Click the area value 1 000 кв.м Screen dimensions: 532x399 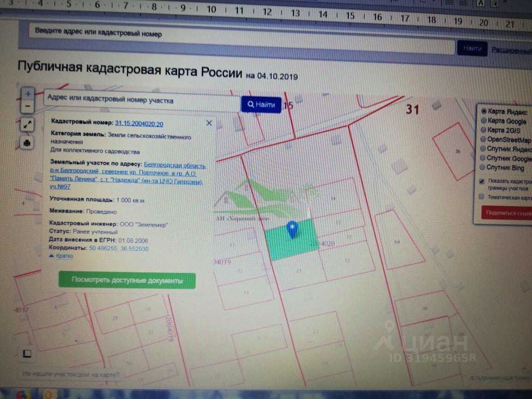pyautogui.click(x=131, y=200)
